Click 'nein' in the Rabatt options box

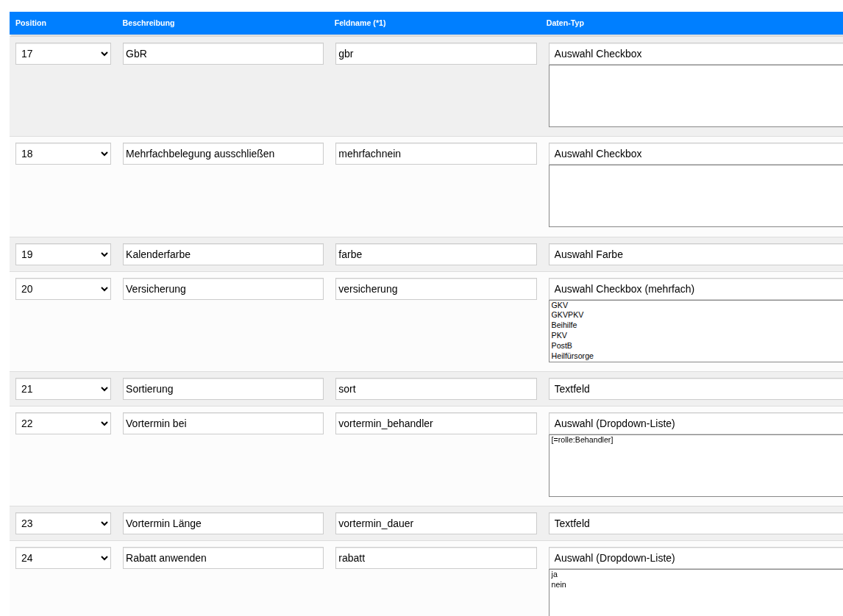pyautogui.click(x=559, y=584)
